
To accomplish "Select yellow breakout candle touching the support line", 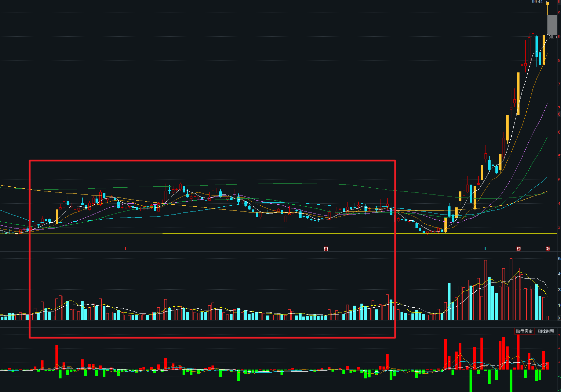I will tap(445, 225).
